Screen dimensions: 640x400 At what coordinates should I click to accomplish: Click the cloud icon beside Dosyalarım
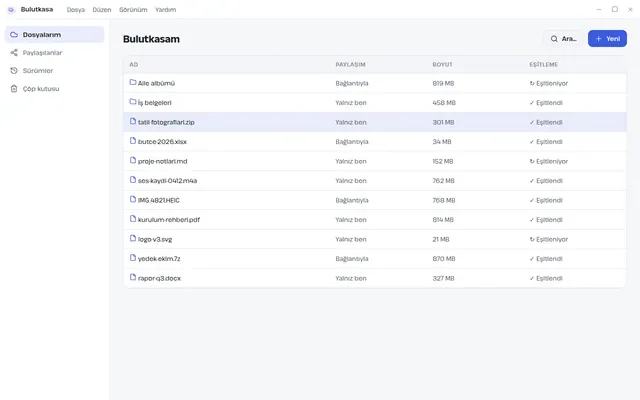[14, 35]
